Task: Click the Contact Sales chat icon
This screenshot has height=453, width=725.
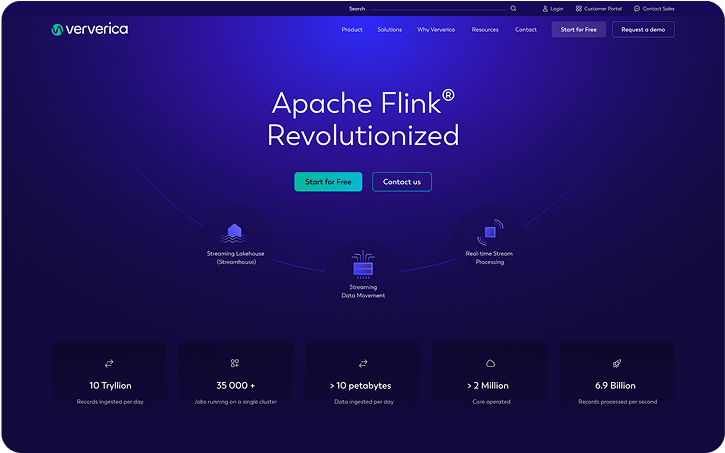Action: (637, 8)
